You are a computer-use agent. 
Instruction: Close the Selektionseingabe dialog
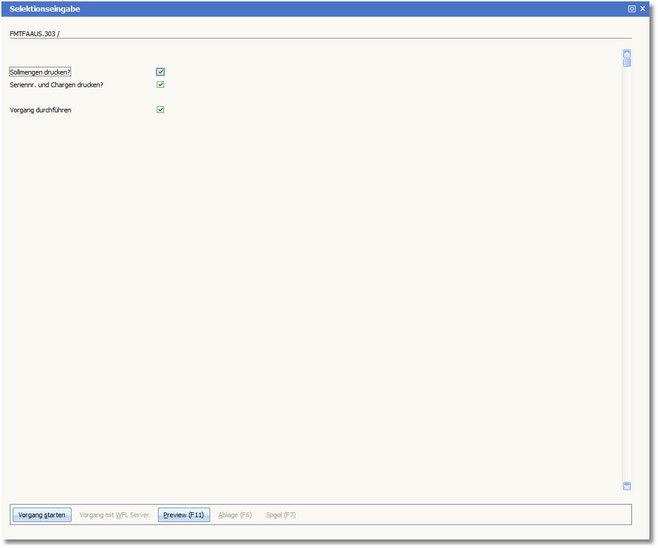(x=643, y=8)
